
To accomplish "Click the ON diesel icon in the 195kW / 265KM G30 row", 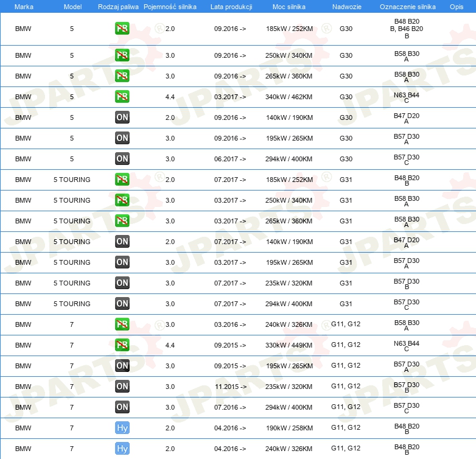I will [x=122, y=138].
